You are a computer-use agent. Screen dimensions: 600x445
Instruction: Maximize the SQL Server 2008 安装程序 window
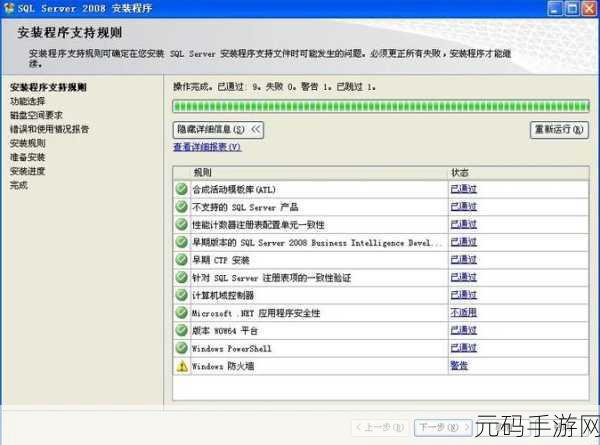572,8
